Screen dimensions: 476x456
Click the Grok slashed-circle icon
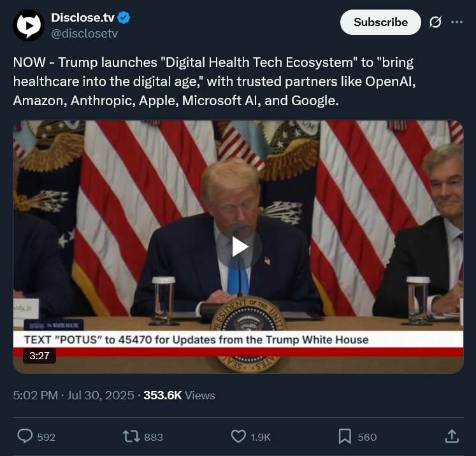click(x=435, y=22)
